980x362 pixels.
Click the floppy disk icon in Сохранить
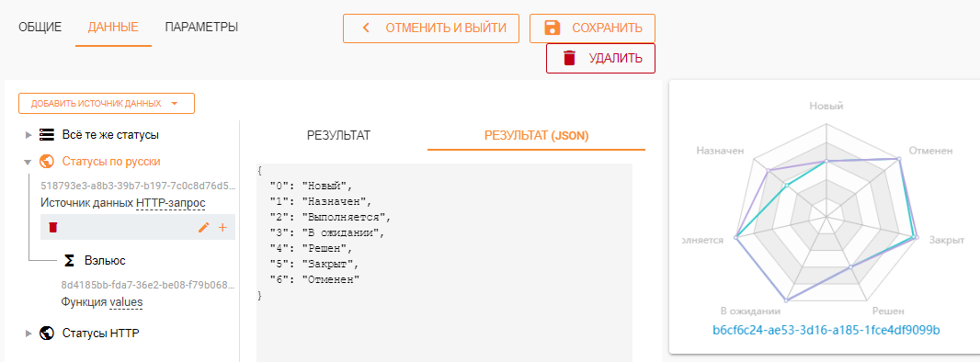552,28
